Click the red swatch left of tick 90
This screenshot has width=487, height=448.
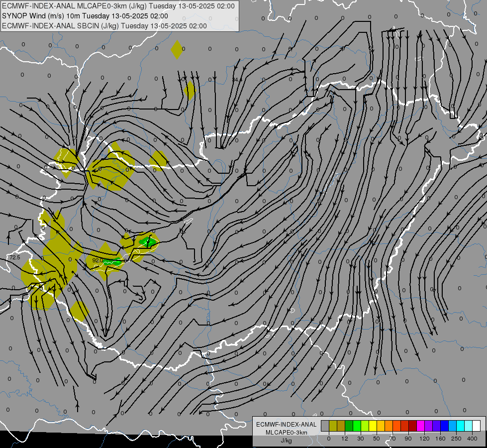[x=405, y=426]
